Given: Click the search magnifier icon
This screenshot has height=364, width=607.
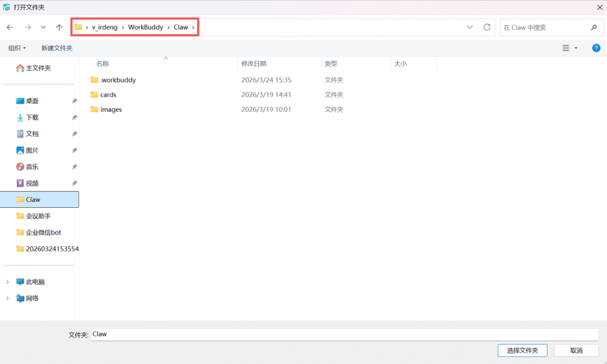Looking at the screenshot, I should click(x=594, y=28).
